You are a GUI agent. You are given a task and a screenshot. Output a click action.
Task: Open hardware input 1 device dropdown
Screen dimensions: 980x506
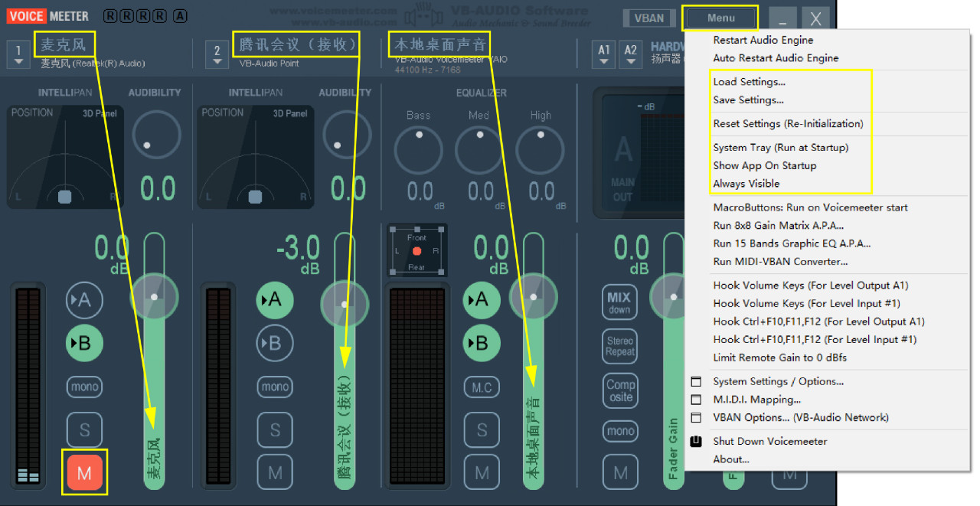coord(18,54)
